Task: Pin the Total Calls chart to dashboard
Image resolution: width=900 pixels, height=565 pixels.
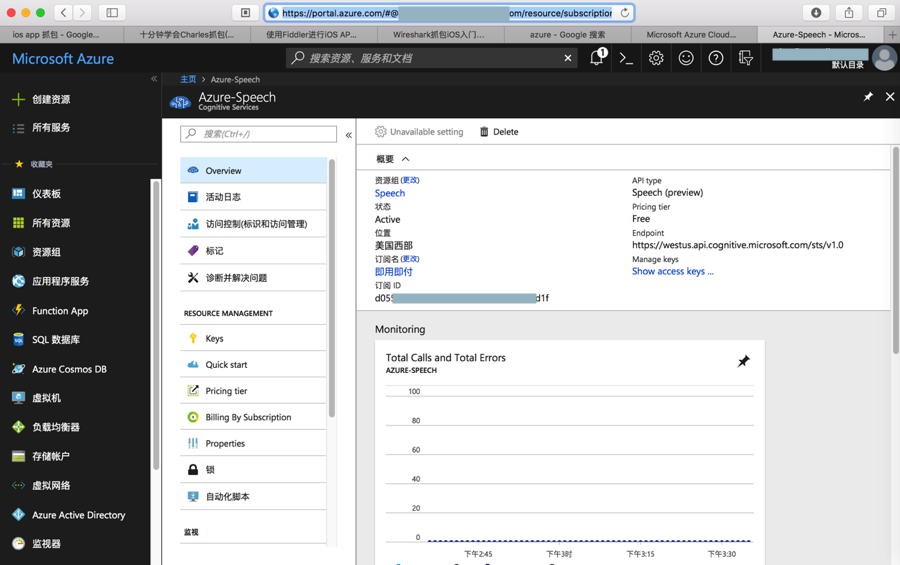Action: [x=743, y=361]
